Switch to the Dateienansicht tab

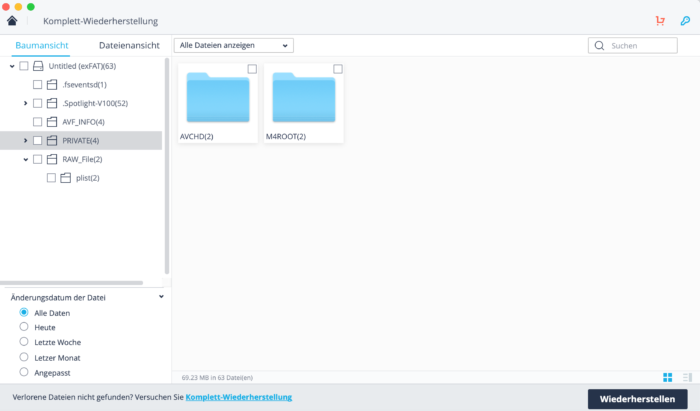point(129,46)
